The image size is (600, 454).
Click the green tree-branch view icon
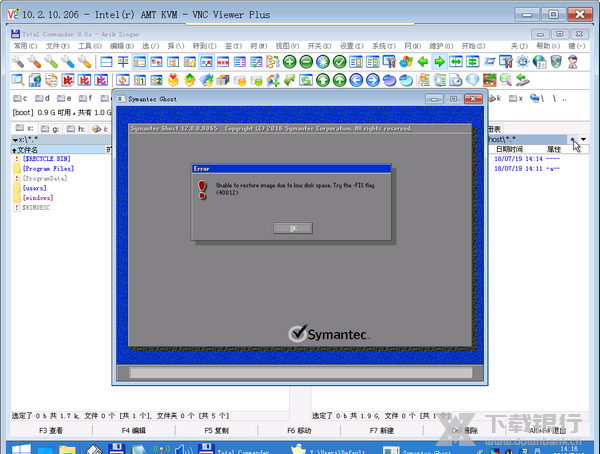click(273, 62)
